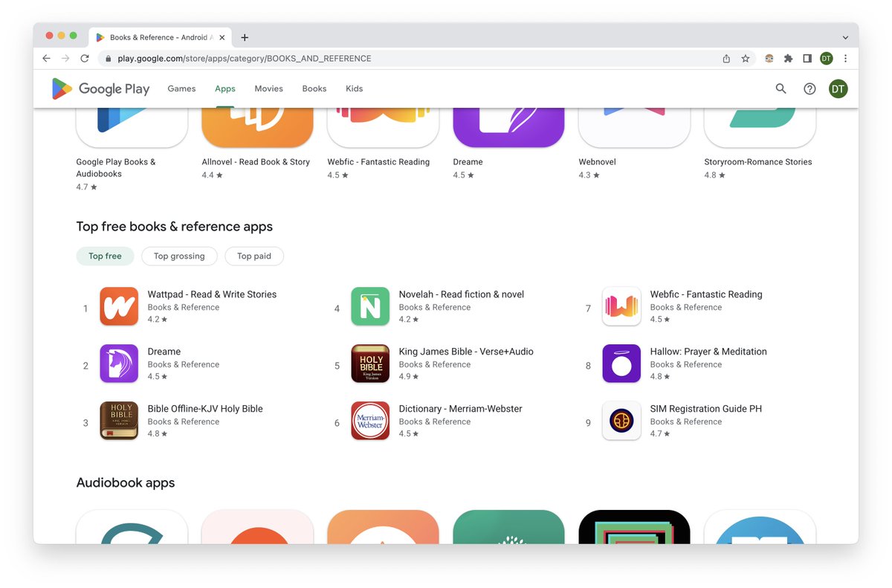Open the Help center question-mark icon
Screen dimensions: 892x588
pos(809,88)
